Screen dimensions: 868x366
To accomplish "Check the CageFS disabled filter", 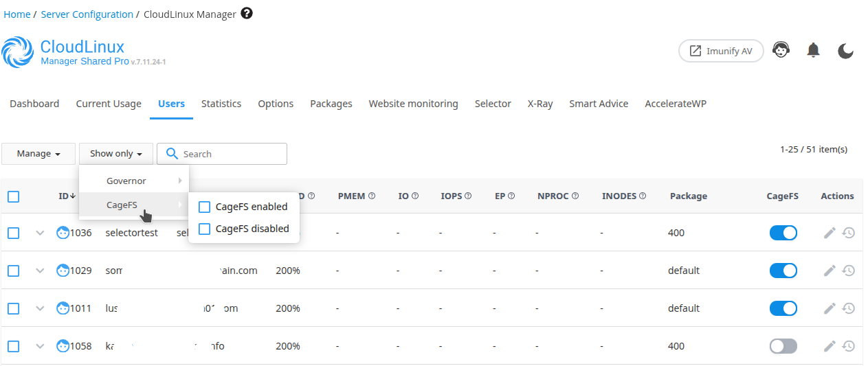I will tap(204, 229).
